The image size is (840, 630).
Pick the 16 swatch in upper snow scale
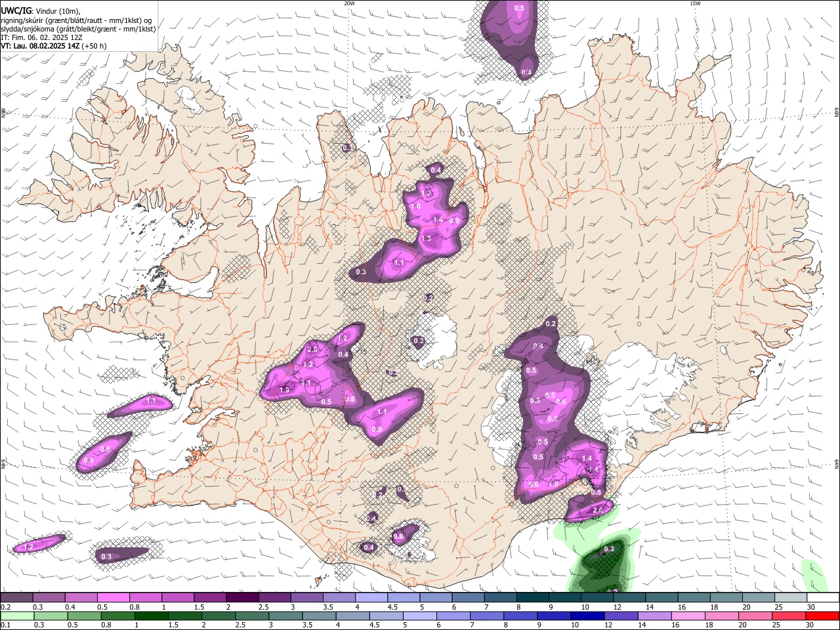click(x=694, y=598)
